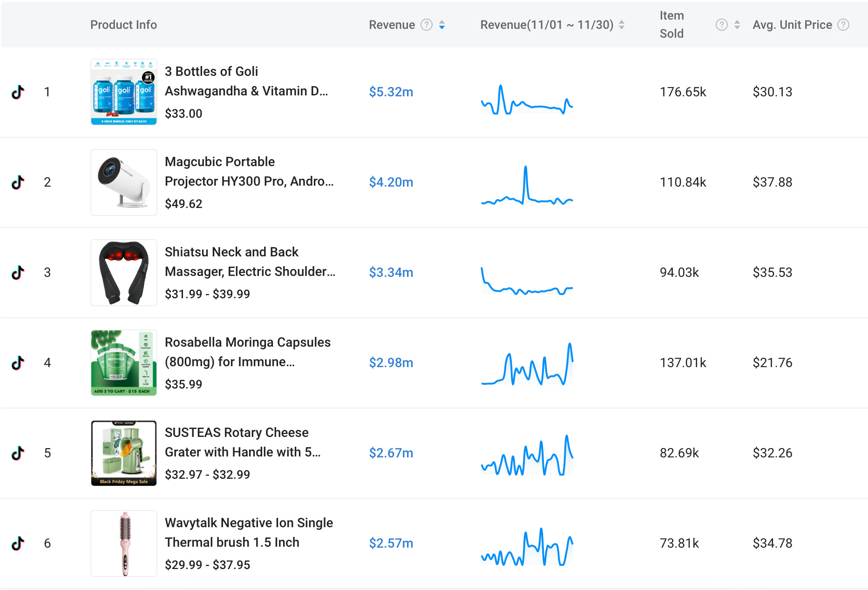The width and height of the screenshot is (868, 590).
Task: Click the Item Sold help icon
Action: coord(721,25)
